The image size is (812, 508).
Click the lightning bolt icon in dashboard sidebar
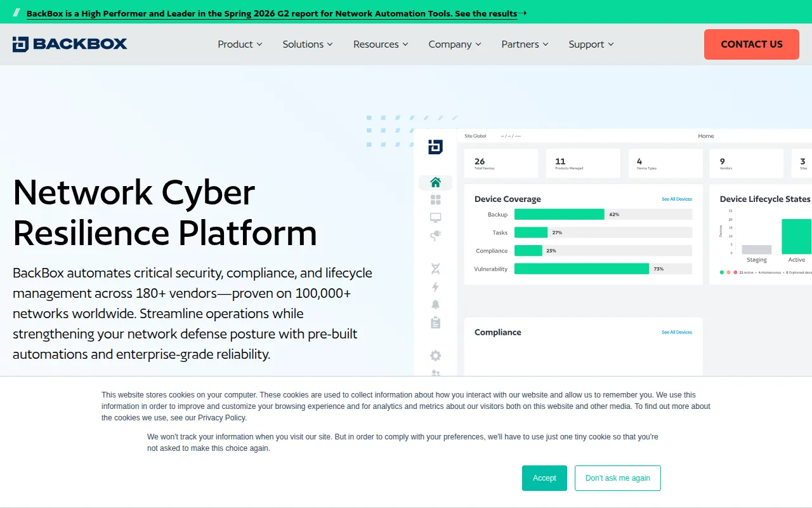coord(435,286)
